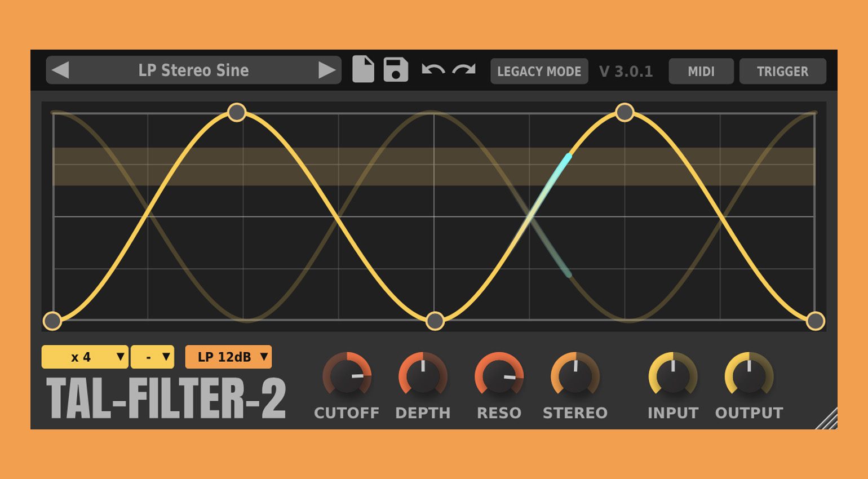Go to next preset with right arrow

pyautogui.click(x=327, y=70)
